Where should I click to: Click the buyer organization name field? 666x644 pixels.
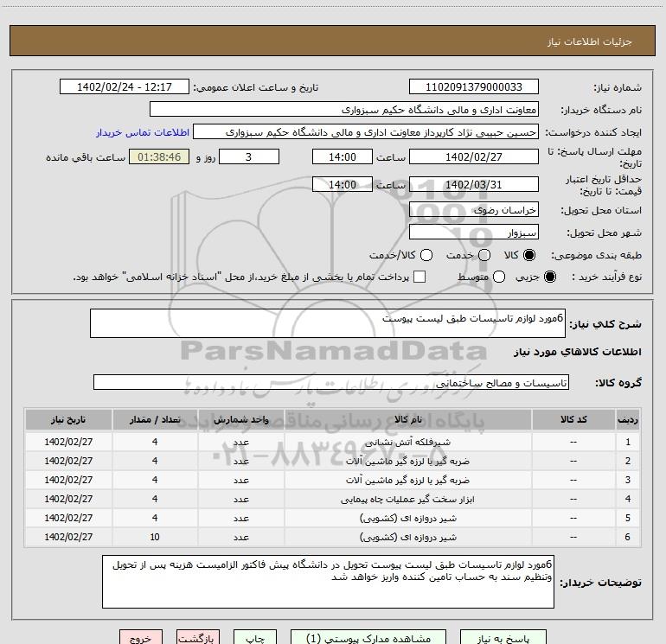coord(344,110)
